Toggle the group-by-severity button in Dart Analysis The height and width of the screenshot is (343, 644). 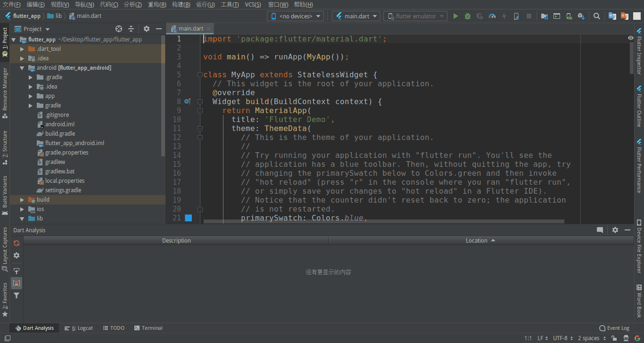pos(17,283)
